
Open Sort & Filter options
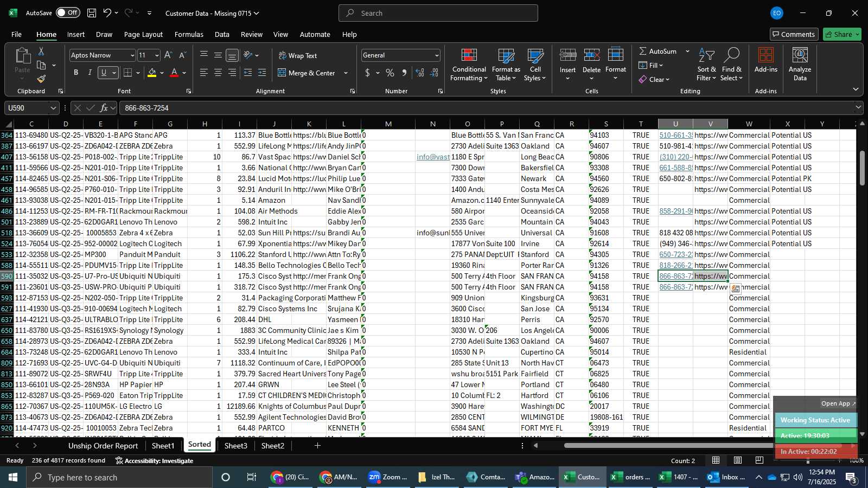(706, 65)
